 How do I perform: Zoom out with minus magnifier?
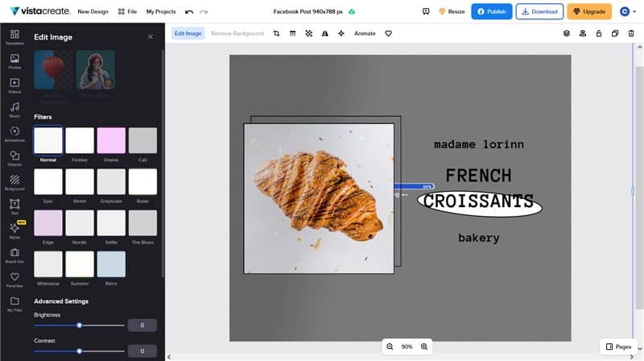click(390, 346)
